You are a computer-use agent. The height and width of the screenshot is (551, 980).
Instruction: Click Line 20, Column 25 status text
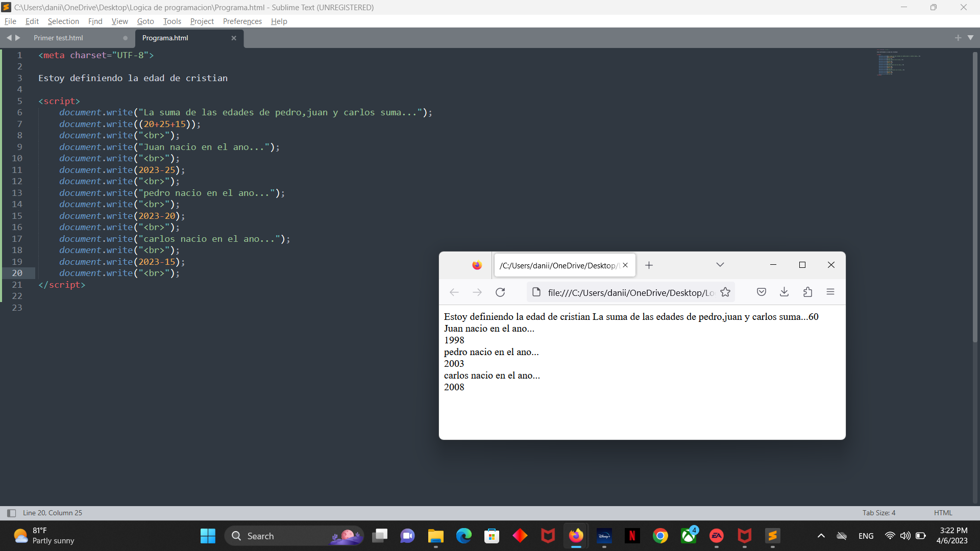coord(53,513)
